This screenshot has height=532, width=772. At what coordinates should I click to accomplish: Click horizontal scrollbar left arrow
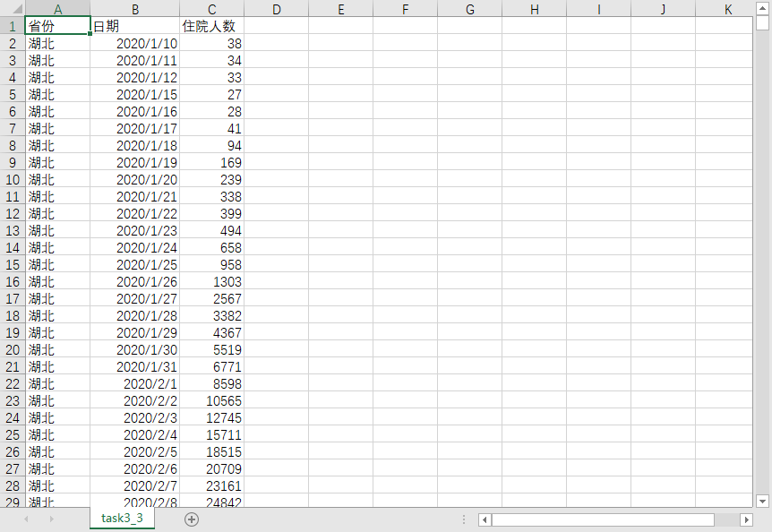point(485,519)
